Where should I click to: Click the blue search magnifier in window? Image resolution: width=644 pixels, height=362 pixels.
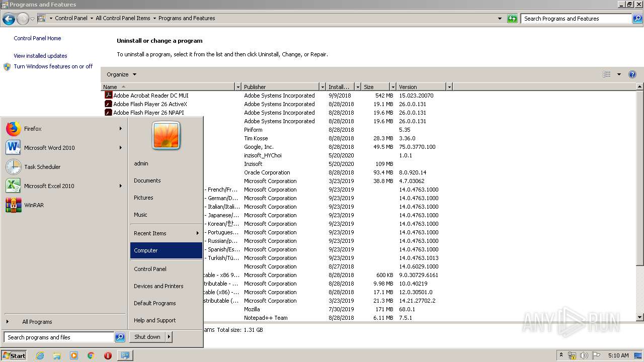[x=637, y=19]
